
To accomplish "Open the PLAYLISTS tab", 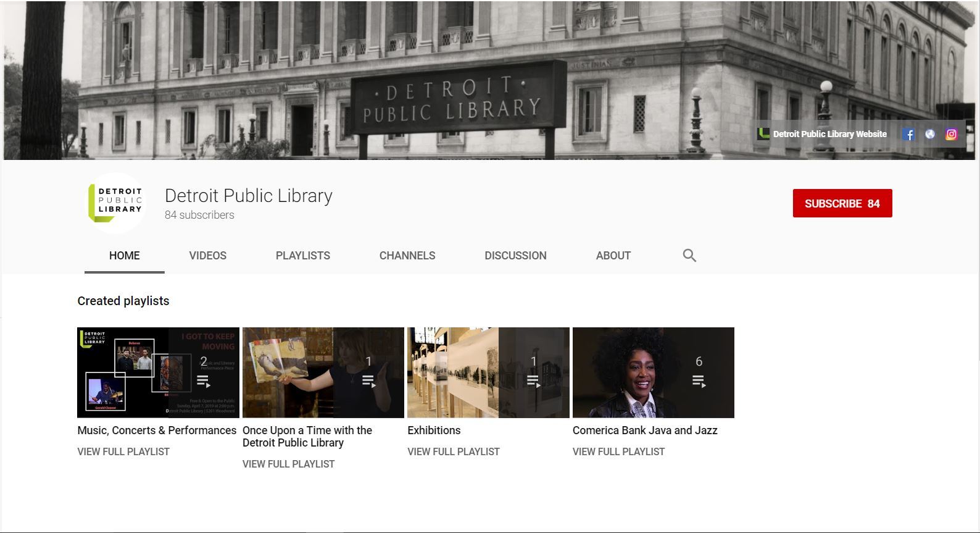I will point(303,256).
